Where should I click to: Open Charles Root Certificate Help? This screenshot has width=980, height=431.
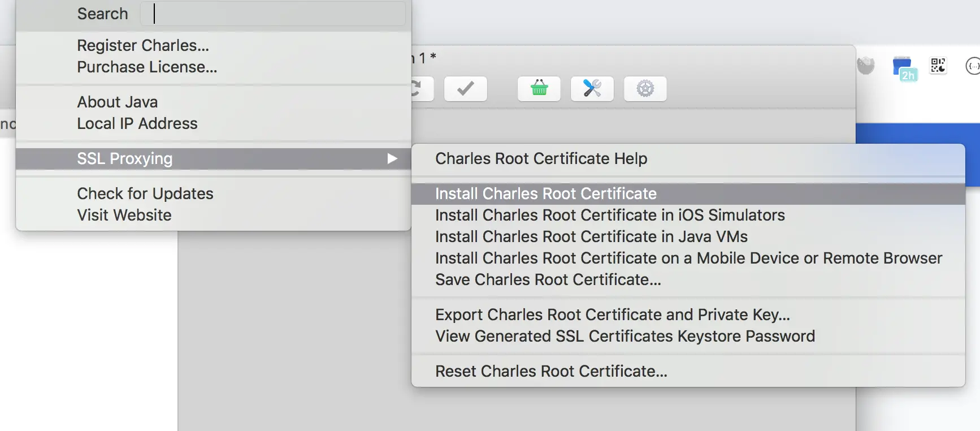coord(688,158)
